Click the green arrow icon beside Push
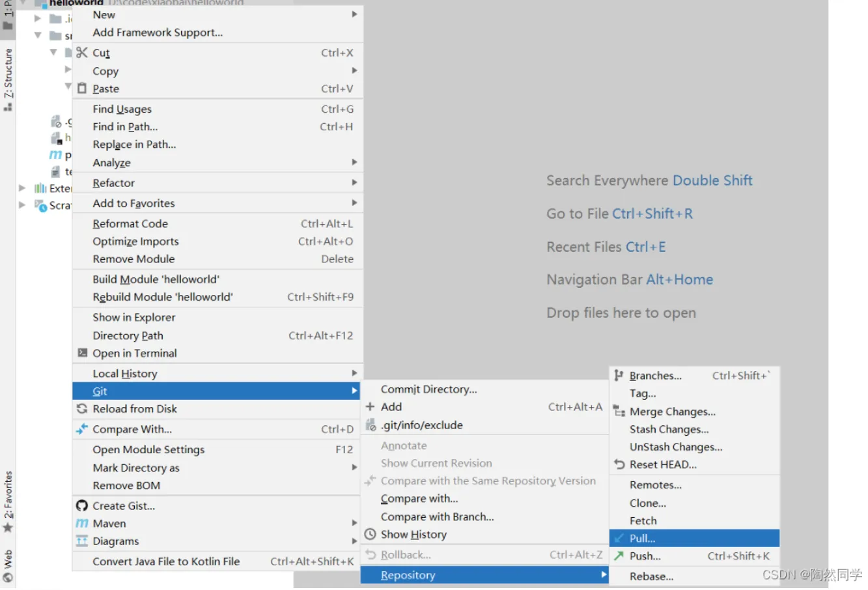The width and height of the screenshot is (868, 590). tap(619, 556)
